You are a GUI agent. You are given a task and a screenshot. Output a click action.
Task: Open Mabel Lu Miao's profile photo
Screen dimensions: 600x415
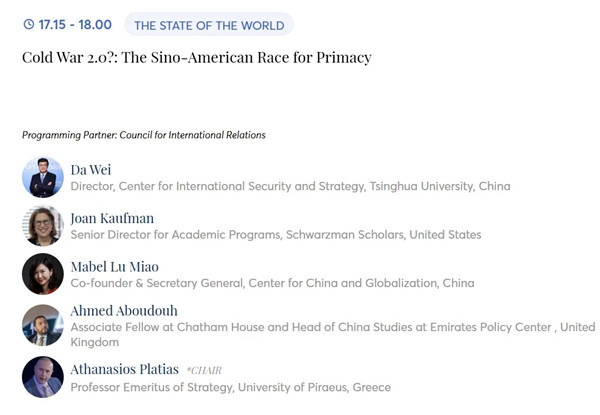point(43,274)
